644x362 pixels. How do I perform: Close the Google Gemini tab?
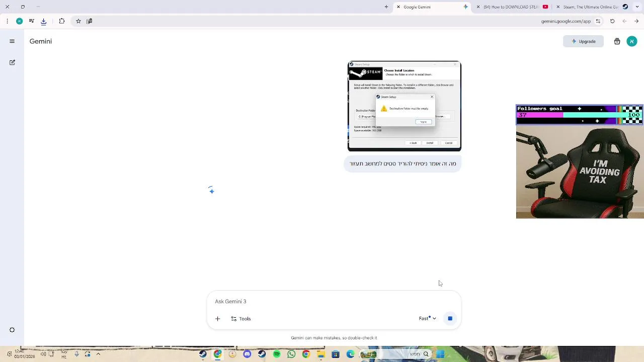(x=398, y=7)
